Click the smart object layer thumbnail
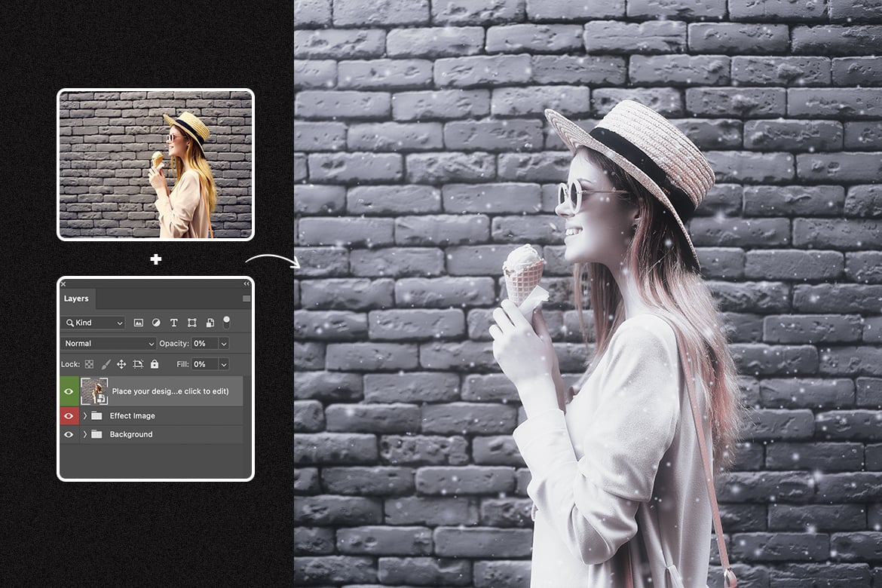The width and height of the screenshot is (882, 588). 94,391
